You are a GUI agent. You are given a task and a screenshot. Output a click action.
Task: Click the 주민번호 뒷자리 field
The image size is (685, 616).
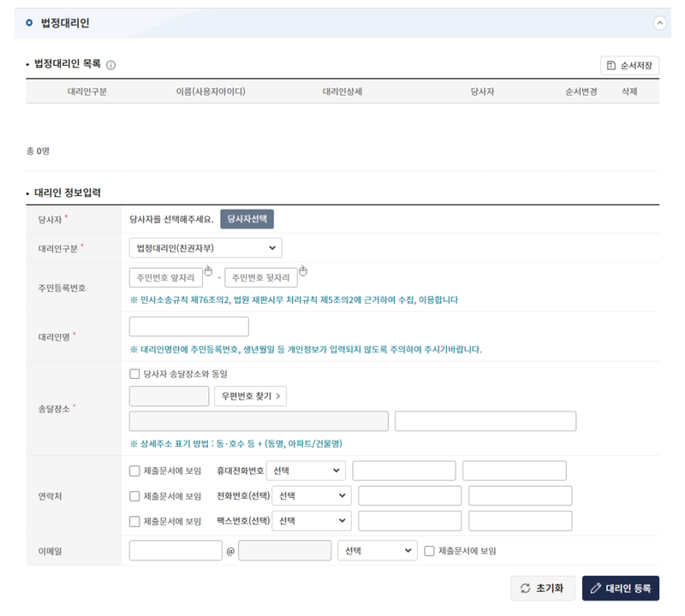point(261,278)
